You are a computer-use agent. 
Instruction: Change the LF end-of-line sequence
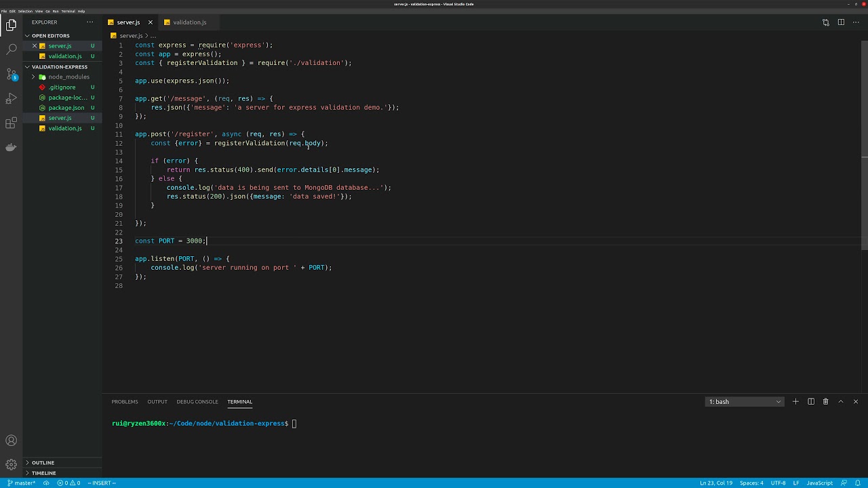[796, 483]
